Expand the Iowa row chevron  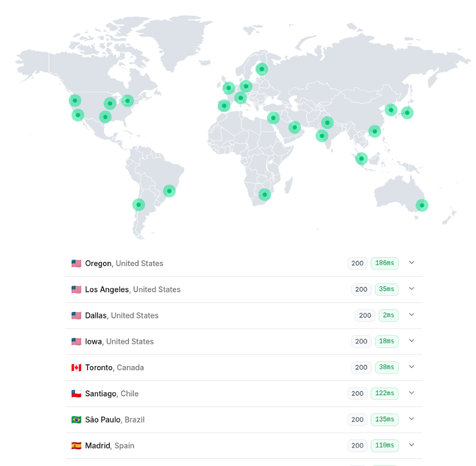pyautogui.click(x=412, y=341)
